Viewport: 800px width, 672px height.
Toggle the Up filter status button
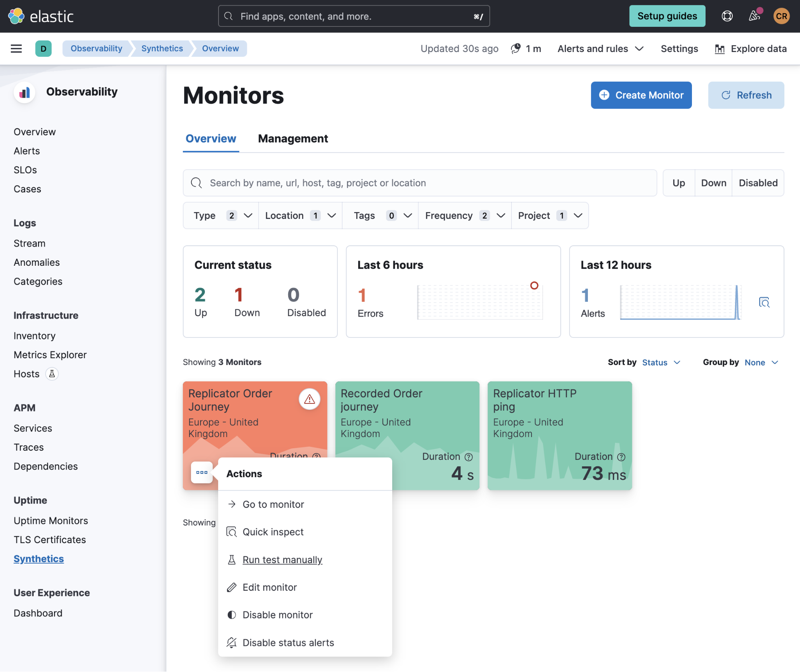(x=678, y=183)
